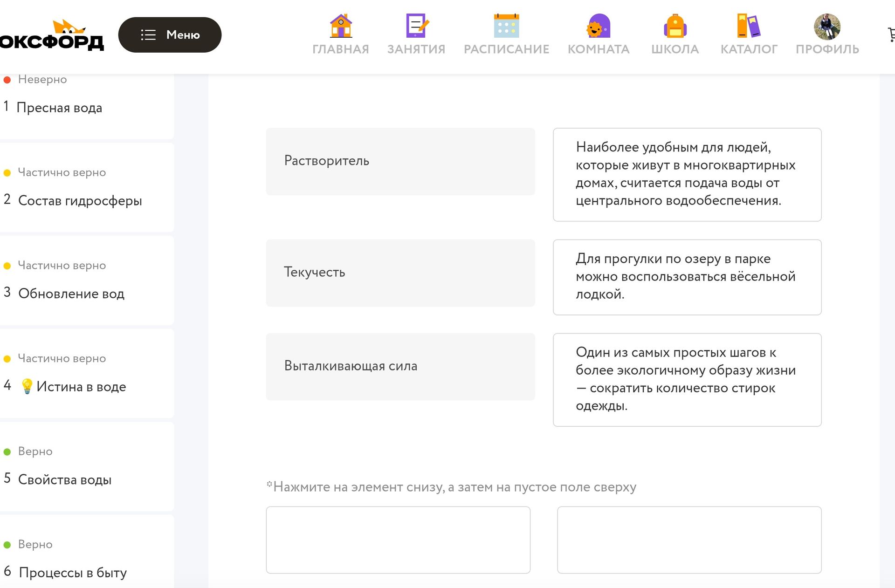This screenshot has width=895, height=588.
Task: Click the Фоксфорд fox logo
Action: point(51,35)
